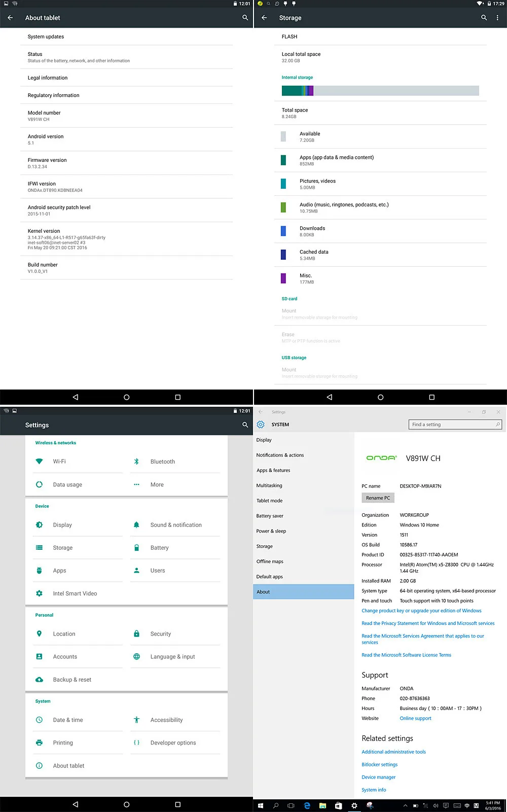This screenshot has width=507, height=812.
Task: Tap the Location pin icon
Action: (39, 634)
